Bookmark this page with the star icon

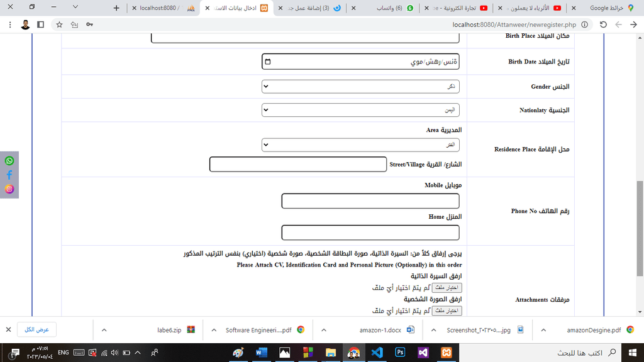click(x=59, y=25)
